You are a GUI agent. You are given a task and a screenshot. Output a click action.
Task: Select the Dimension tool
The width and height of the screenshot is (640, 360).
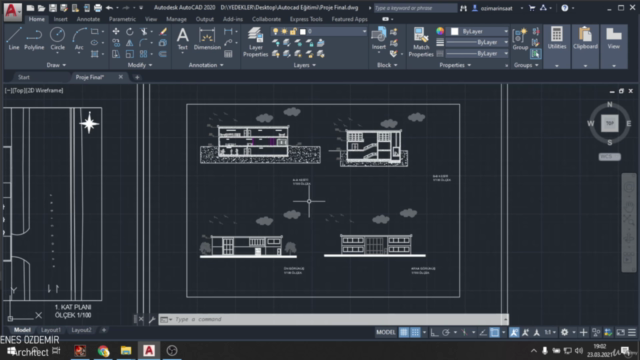click(207, 39)
